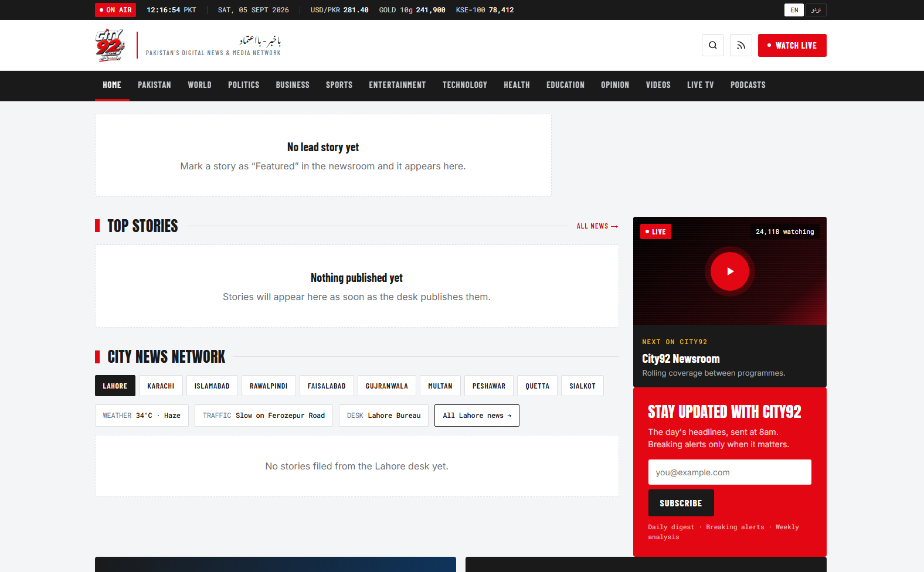The image size is (924, 572).
Task: Open the Sports section
Action: [x=339, y=85]
